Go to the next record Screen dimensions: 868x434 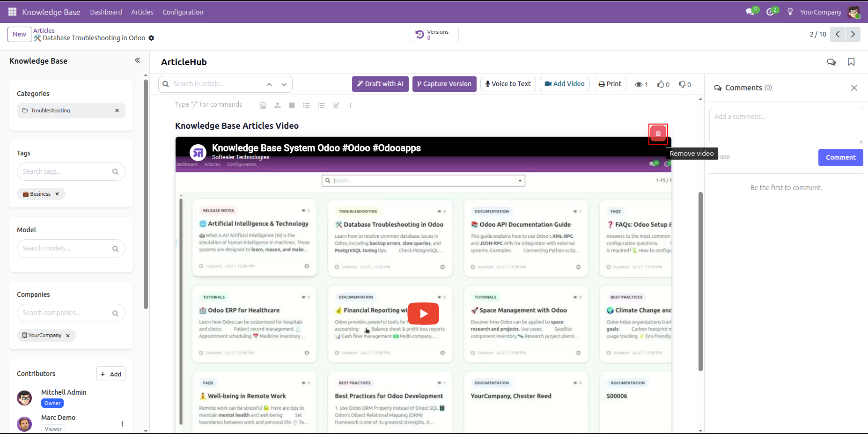[x=853, y=34]
